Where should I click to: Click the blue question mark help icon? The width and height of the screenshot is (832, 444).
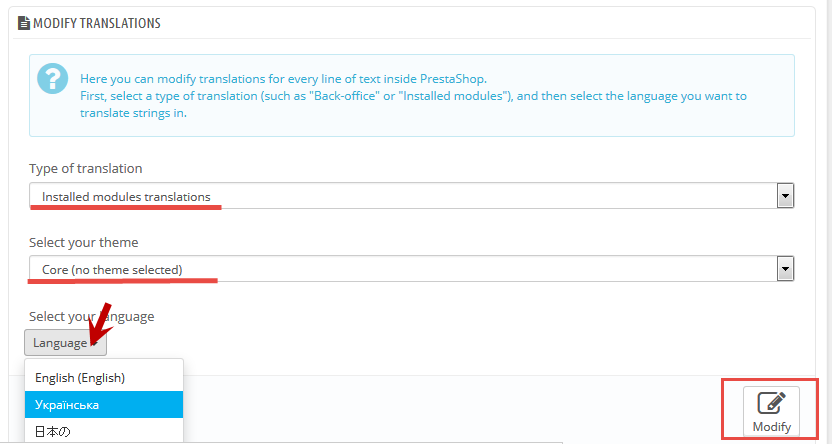[x=53, y=79]
